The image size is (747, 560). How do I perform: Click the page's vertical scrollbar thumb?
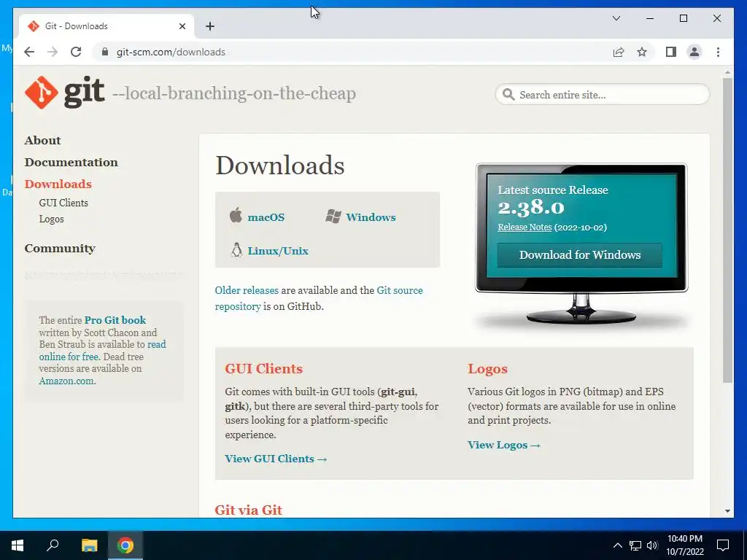(x=727, y=230)
